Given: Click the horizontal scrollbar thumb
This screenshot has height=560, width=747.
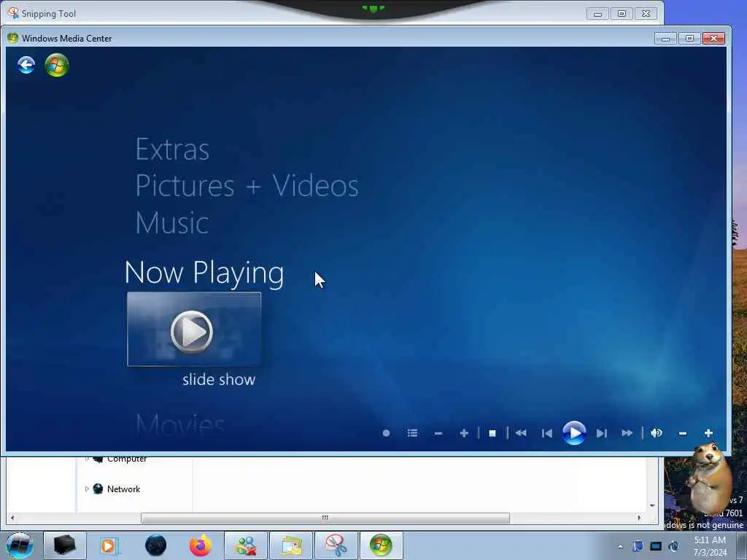Looking at the screenshot, I should coord(325,518).
